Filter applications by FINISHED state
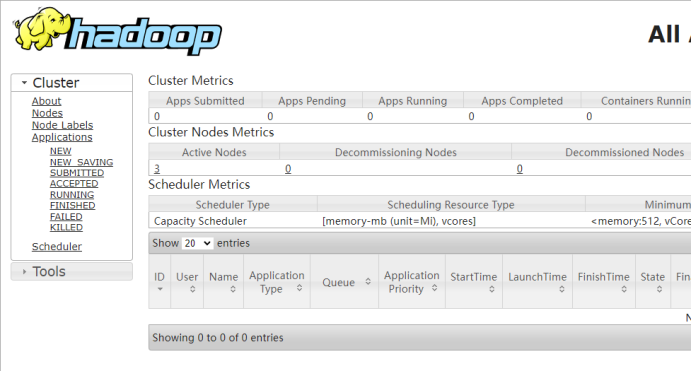This screenshot has width=692, height=372. coord(72,206)
